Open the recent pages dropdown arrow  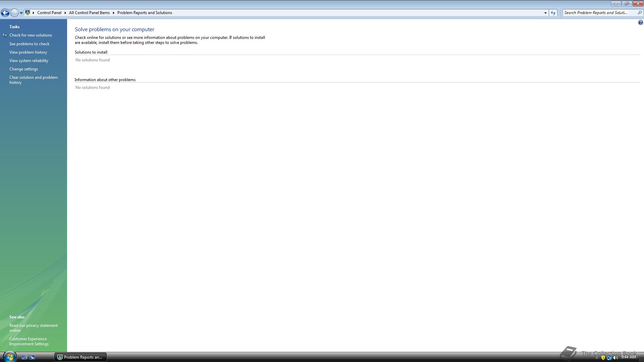click(x=21, y=13)
